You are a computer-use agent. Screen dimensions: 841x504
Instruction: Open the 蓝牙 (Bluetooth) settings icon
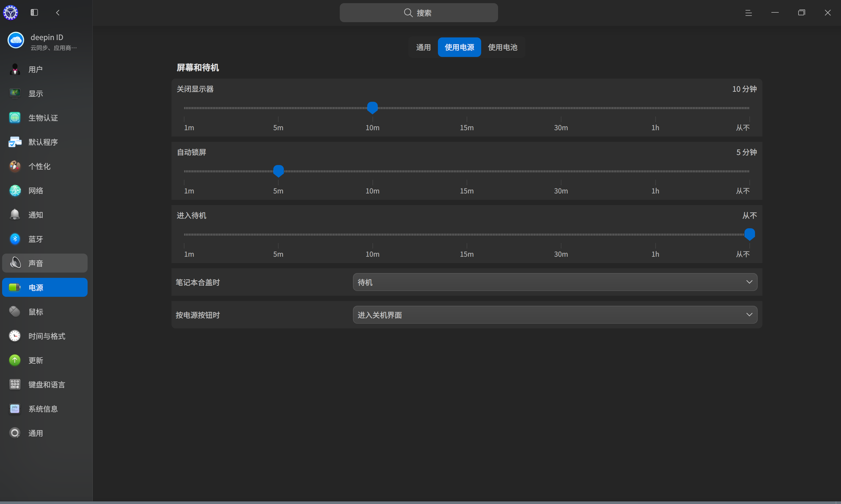pyautogui.click(x=15, y=239)
